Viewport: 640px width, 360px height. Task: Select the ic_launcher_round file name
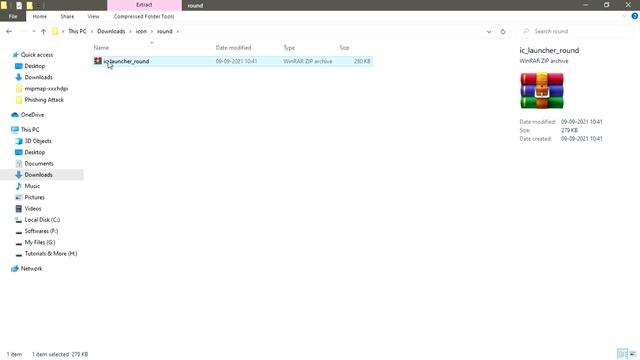point(127,61)
